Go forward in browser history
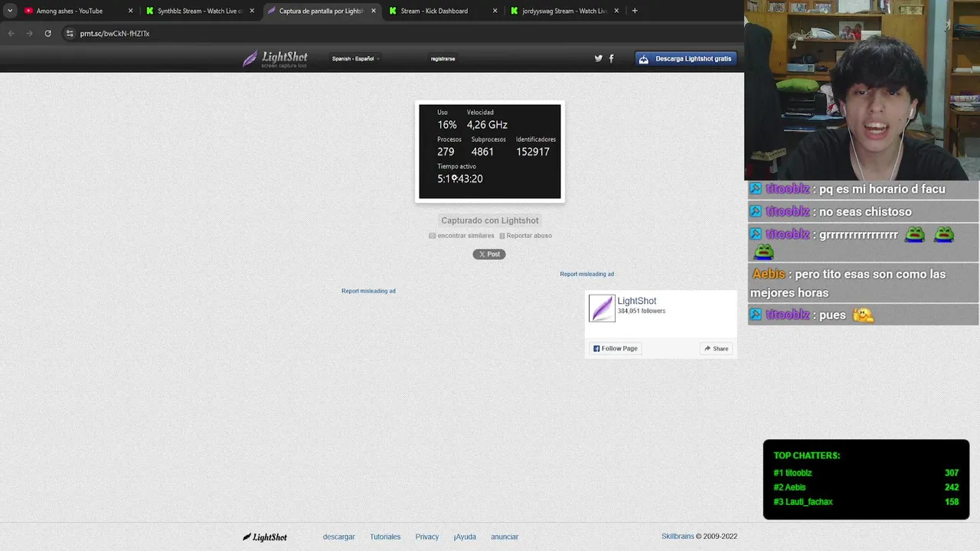 click(x=29, y=34)
